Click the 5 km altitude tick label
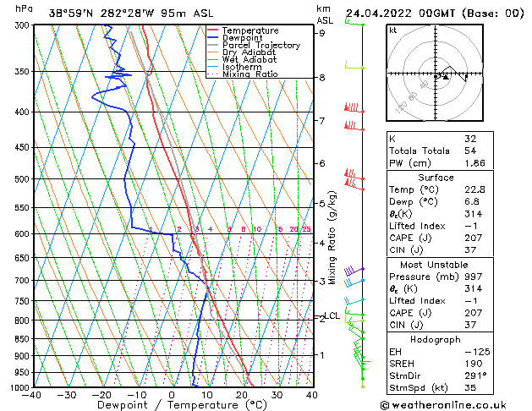This screenshot has width=532, height=411. 321,204
